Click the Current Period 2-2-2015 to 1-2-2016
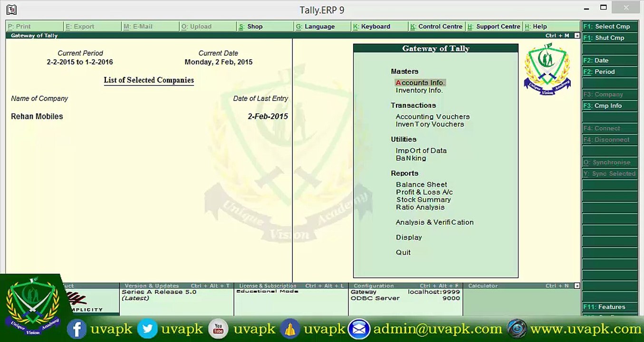This screenshot has height=342, width=644. pos(80,62)
